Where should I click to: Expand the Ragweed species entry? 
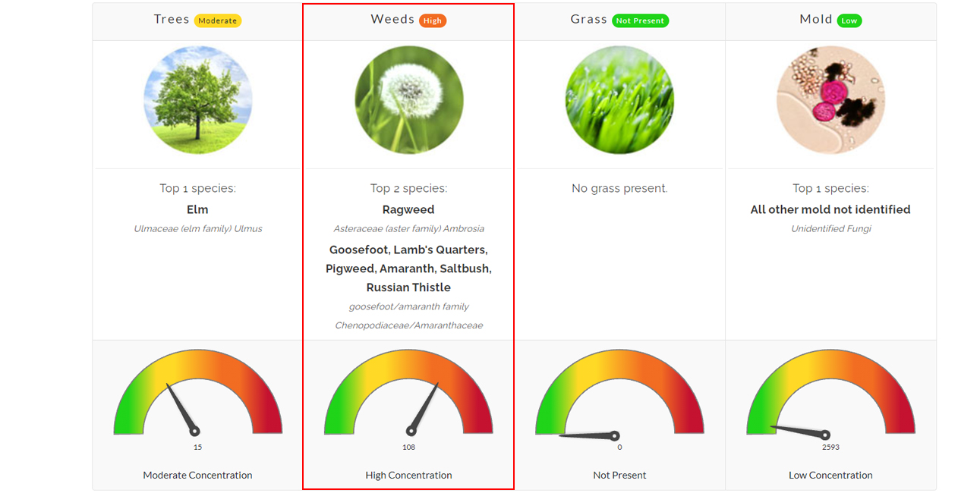(x=408, y=209)
